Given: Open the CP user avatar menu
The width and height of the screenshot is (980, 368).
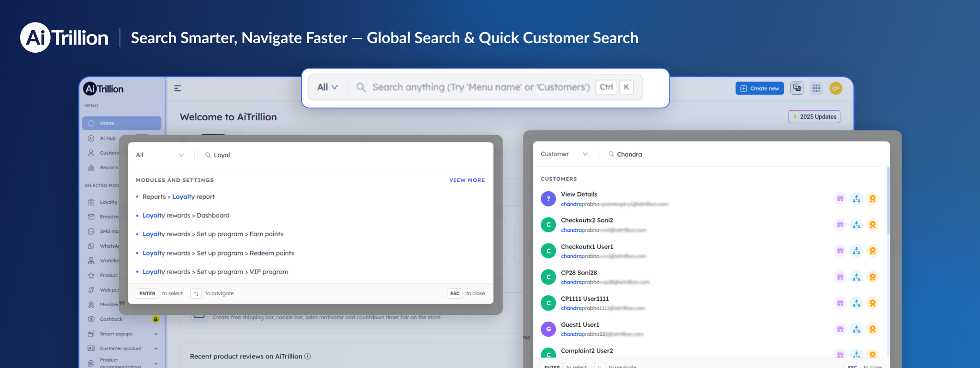Looking at the screenshot, I should pos(836,88).
